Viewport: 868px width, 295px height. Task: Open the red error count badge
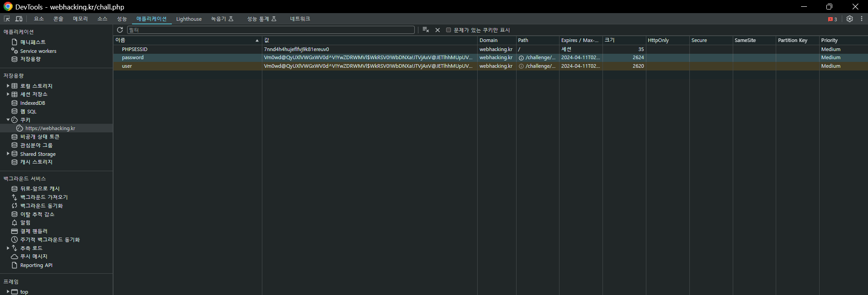pos(832,19)
